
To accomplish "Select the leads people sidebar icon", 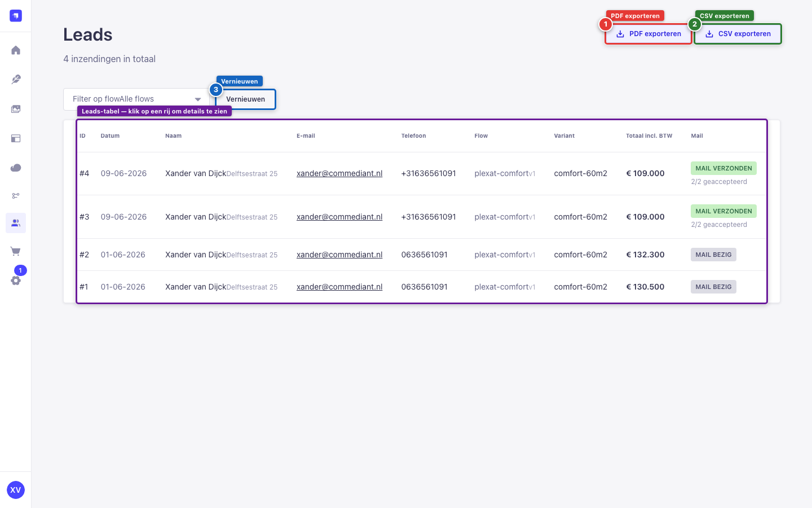I will (x=16, y=223).
